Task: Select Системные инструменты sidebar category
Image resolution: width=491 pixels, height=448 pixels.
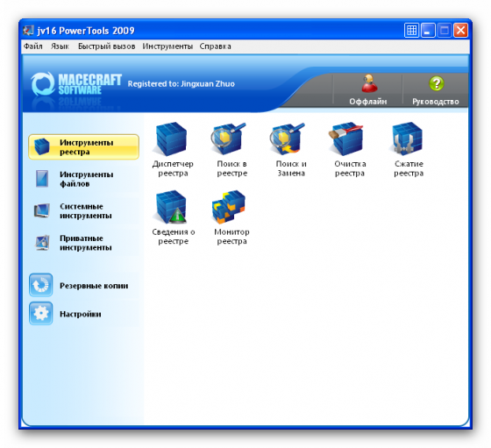Action: (x=83, y=210)
